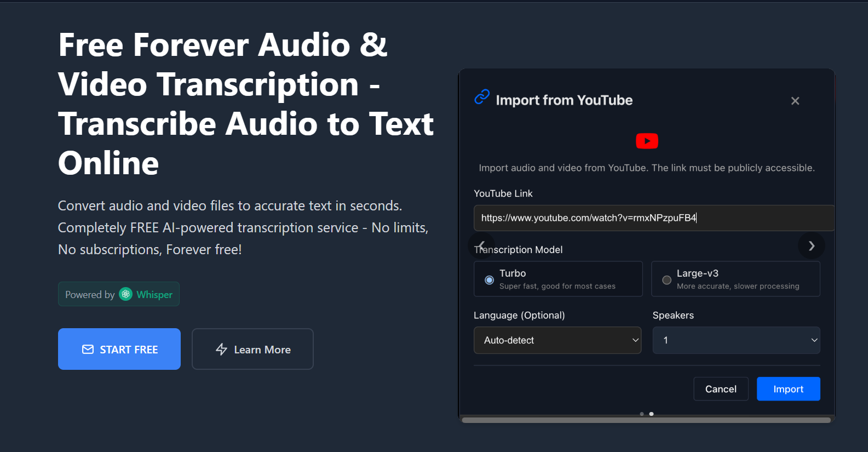Click the horizontal scrollbar below the dialog
This screenshot has width=868, height=452.
pos(646,420)
